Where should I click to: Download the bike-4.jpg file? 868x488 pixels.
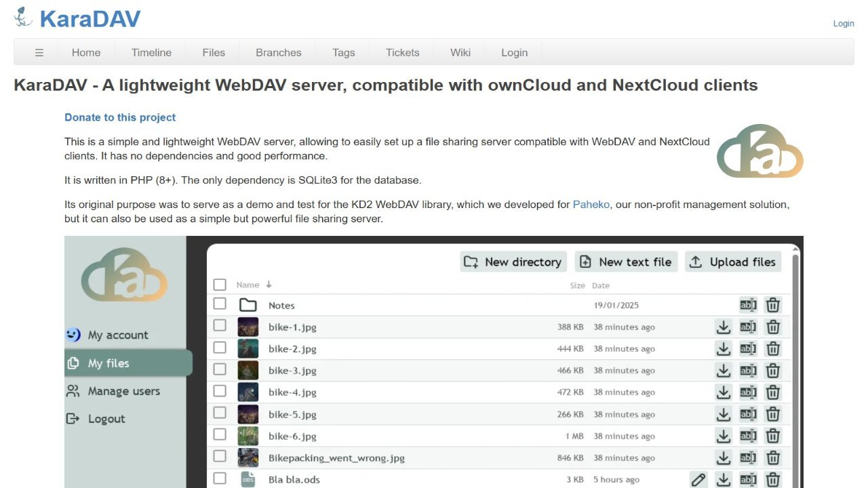[x=724, y=392]
